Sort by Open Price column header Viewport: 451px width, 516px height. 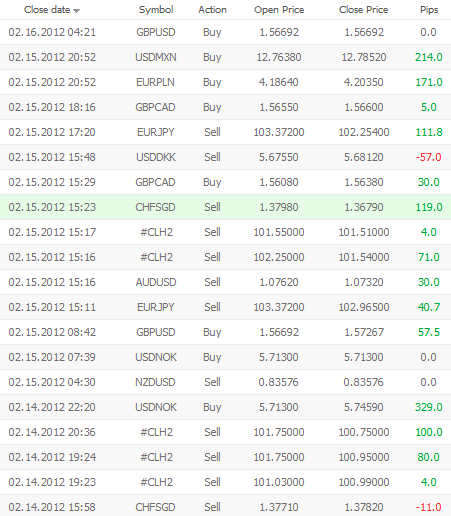click(x=279, y=10)
